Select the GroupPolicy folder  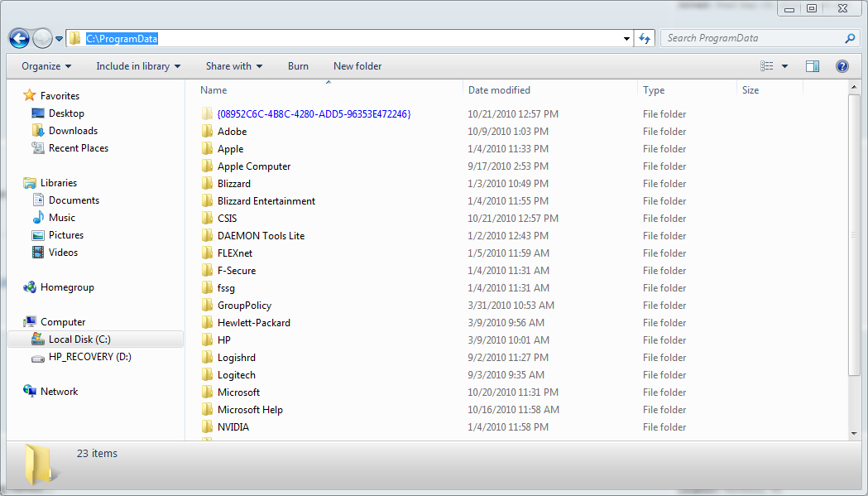(x=244, y=306)
